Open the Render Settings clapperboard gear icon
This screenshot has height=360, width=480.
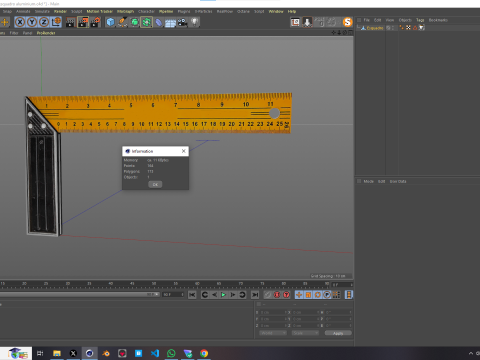(95, 22)
